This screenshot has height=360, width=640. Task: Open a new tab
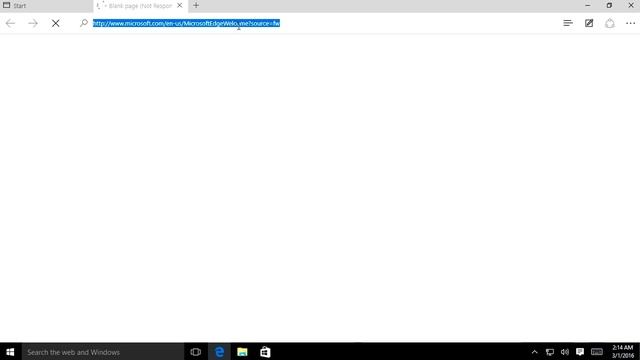tap(196, 5)
